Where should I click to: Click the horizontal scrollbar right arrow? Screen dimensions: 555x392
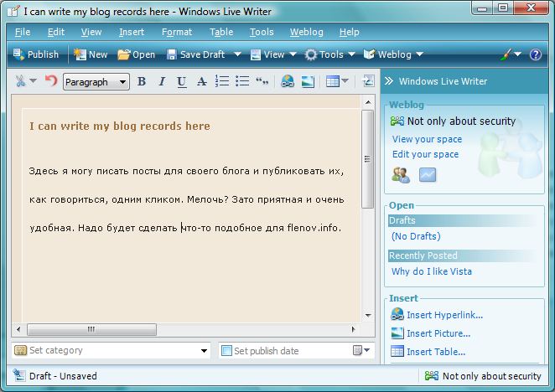(353, 329)
